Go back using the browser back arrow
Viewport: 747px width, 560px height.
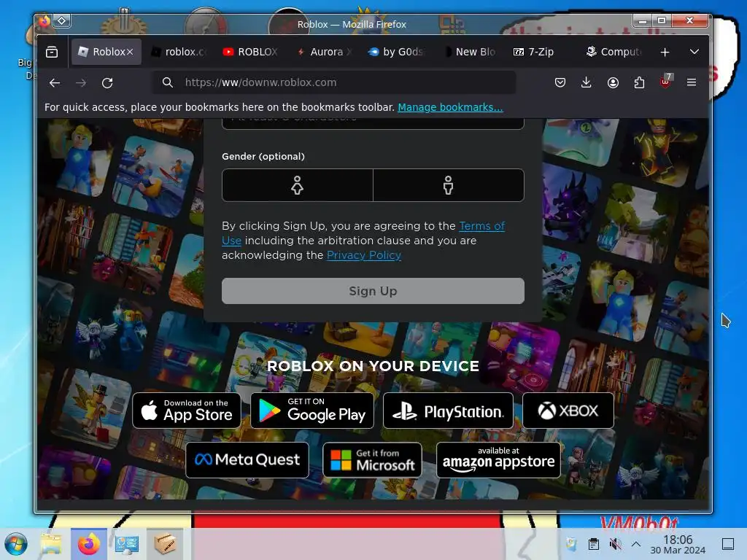tap(55, 83)
